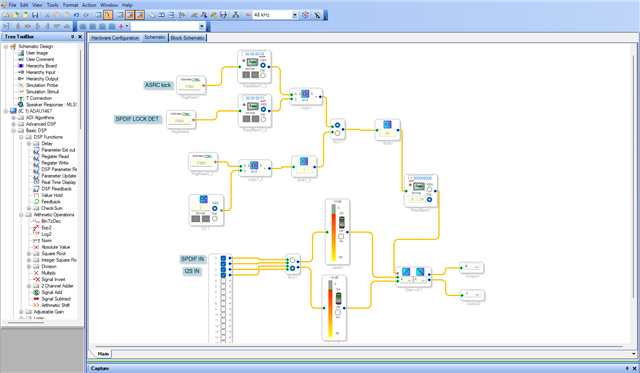Check input channel 4 checkbox

tap(223, 281)
